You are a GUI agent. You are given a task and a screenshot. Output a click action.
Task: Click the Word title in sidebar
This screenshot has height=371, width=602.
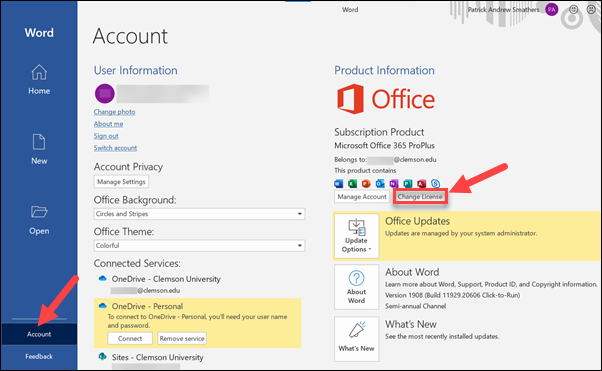tap(39, 33)
